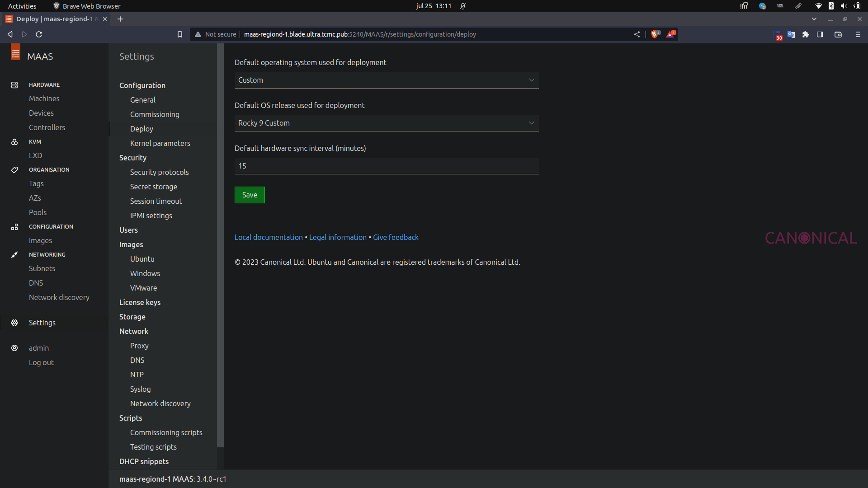This screenshot has width=868, height=488.
Task: Click the KVM section icon
Action: click(14, 142)
